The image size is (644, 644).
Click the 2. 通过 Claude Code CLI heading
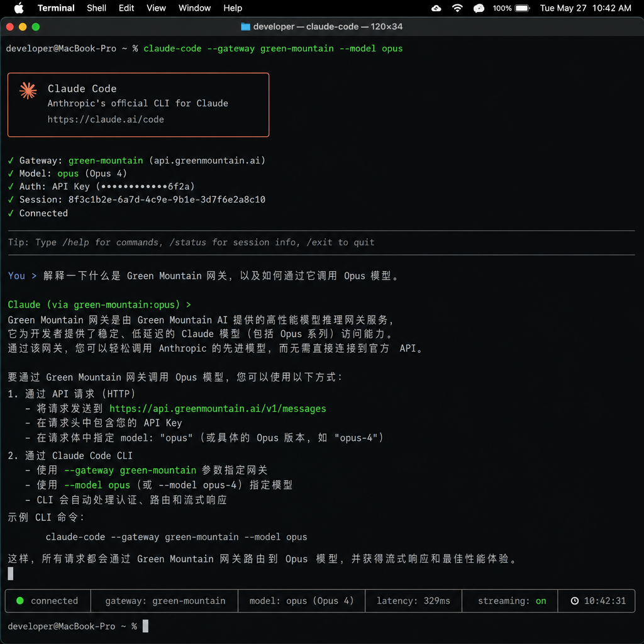coord(70,455)
